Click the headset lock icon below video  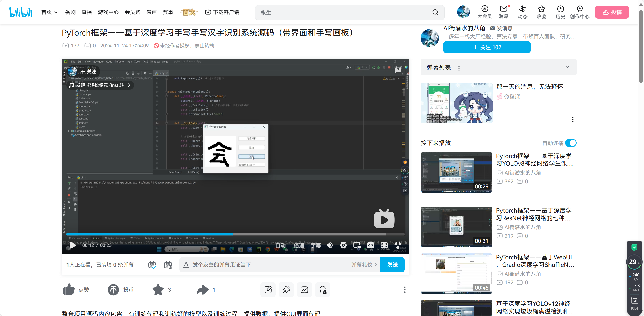323,289
